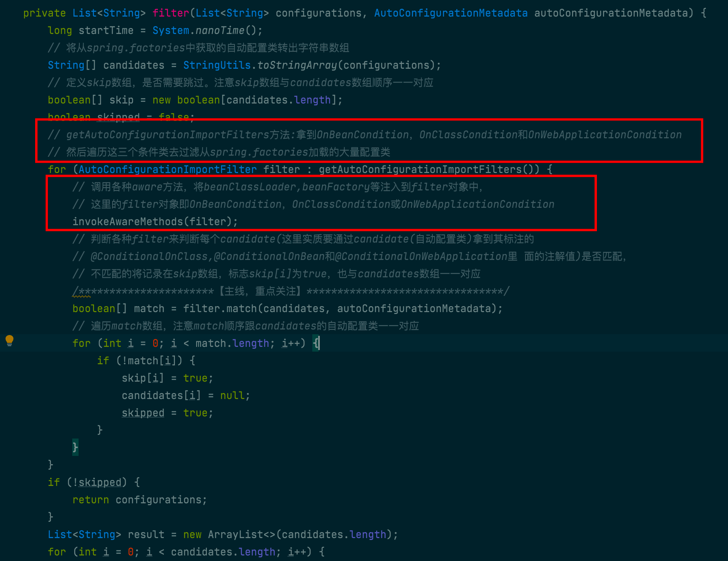Click 'new ArrayList<>(candidates.length)' expression
The height and width of the screenshot is (561, 728).
pos(287,535)
